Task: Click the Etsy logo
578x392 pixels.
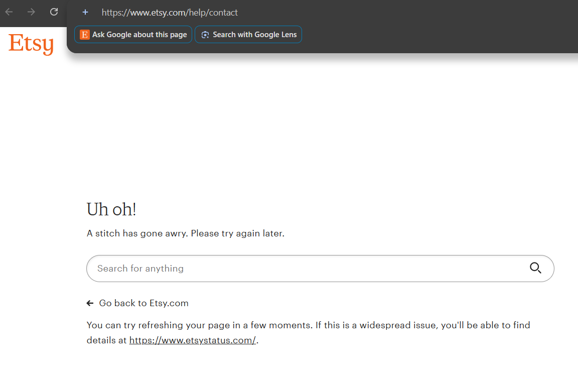Action: click(31, 44)
